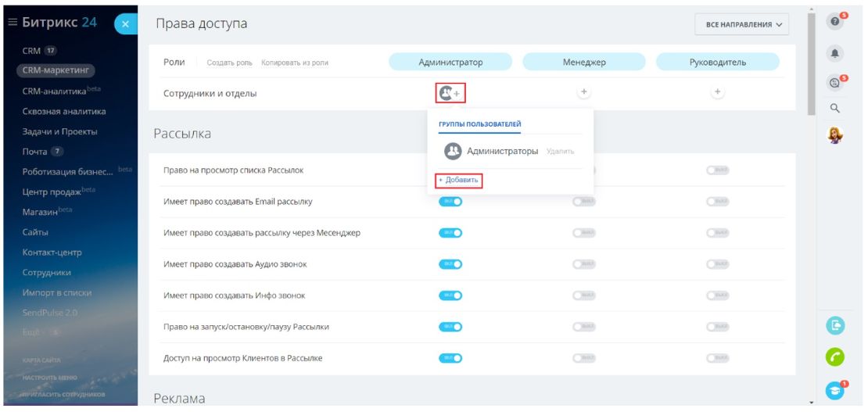Select the Группы пользователей tab in popup
Viewport: 868px width, 412px height.
(479, 124)
